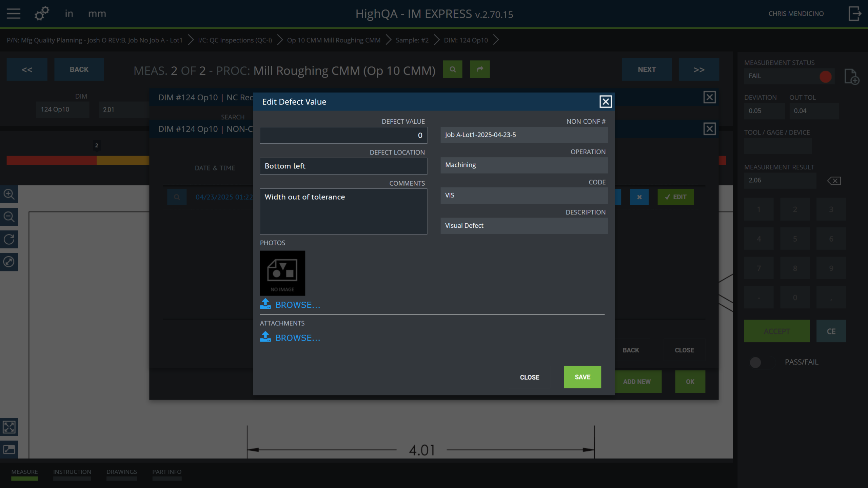868x488 pixels.
Task: Switch units to inches
Action: [x=69, y=14]
